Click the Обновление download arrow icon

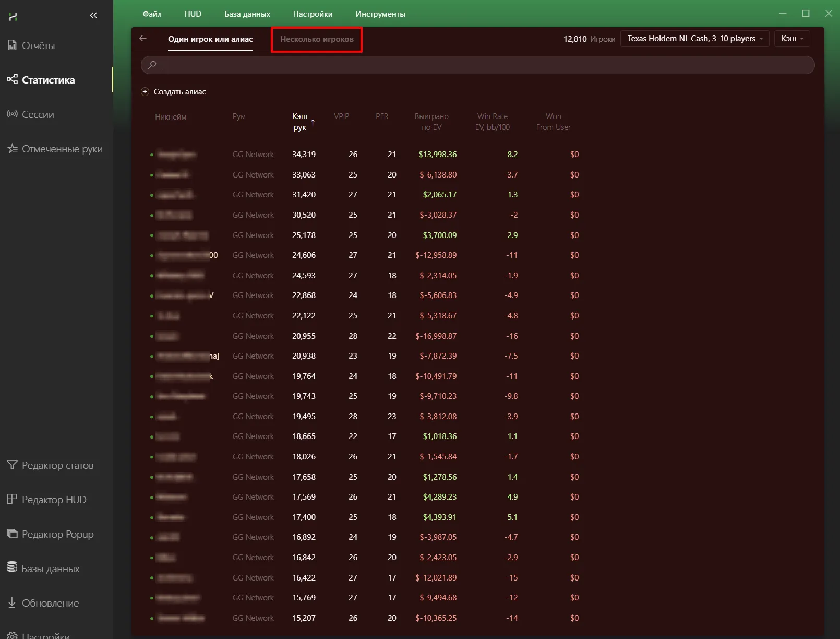point(12,602)
